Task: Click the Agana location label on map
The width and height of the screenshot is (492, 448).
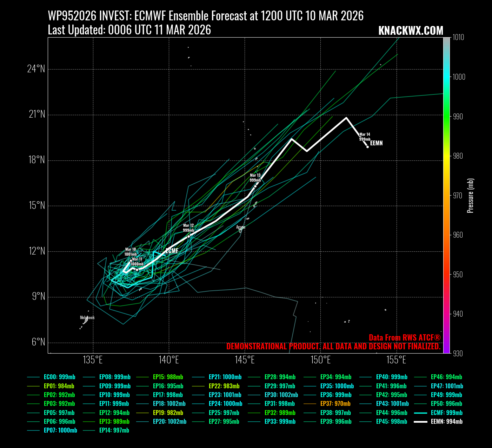Action: pos(240,227)
